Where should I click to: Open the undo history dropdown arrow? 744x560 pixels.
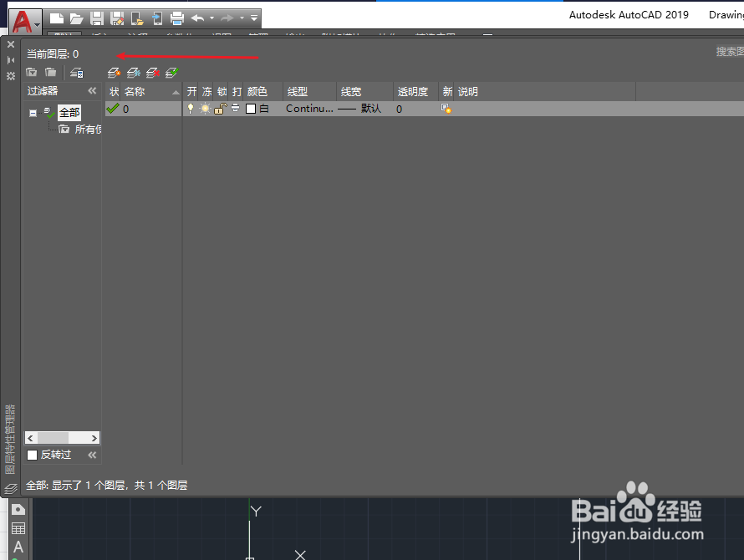pyautogui.click(x=211, y=18)
